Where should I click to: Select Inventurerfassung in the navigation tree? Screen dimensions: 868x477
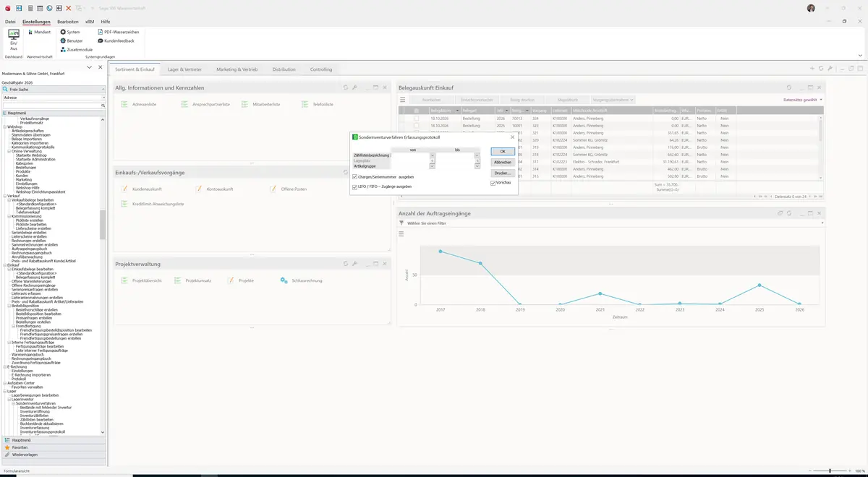[x=35, y=428]
